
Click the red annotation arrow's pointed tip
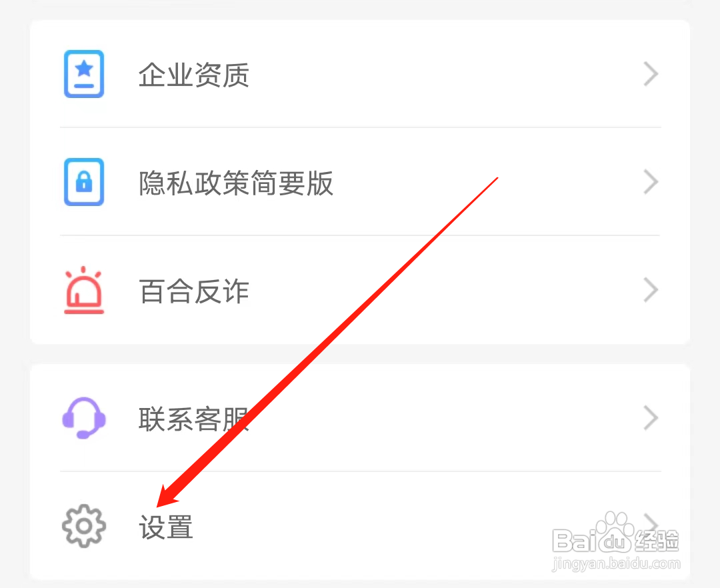point(158,506)
